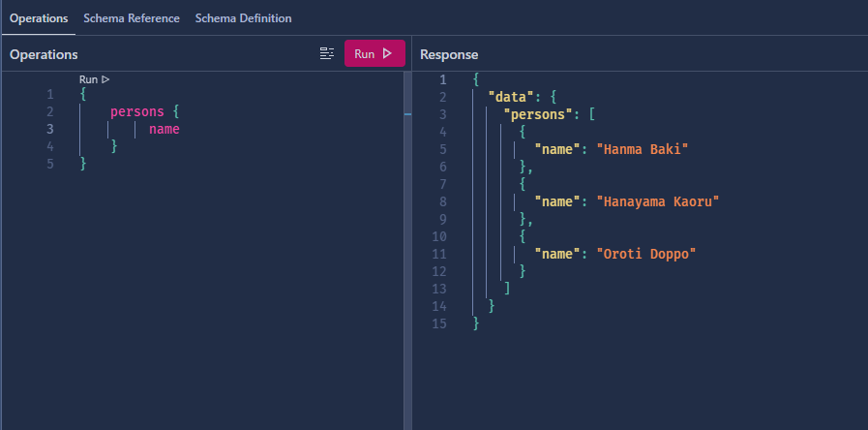Click line number 15 in response
Screen dimensions: 868x430
tap(440, 323)
